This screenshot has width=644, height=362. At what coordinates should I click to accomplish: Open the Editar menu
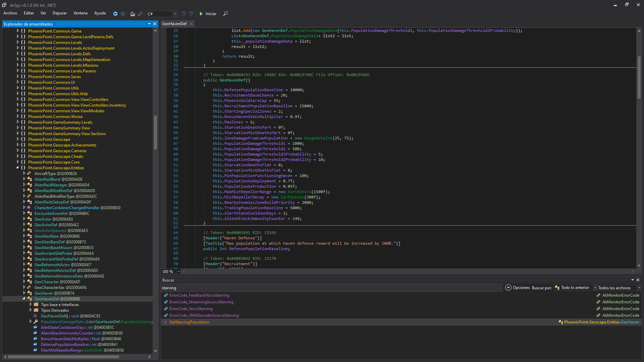(x=29, y=13)
